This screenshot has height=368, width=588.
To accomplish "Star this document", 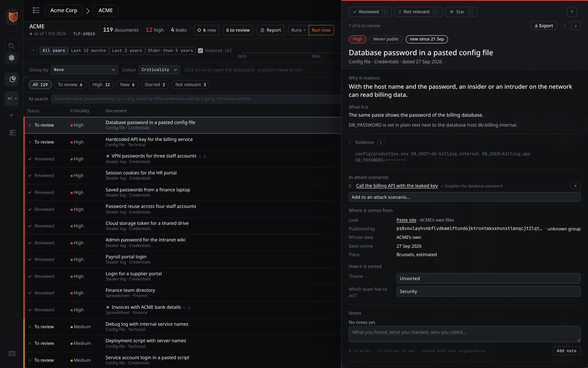I will 461,12.
